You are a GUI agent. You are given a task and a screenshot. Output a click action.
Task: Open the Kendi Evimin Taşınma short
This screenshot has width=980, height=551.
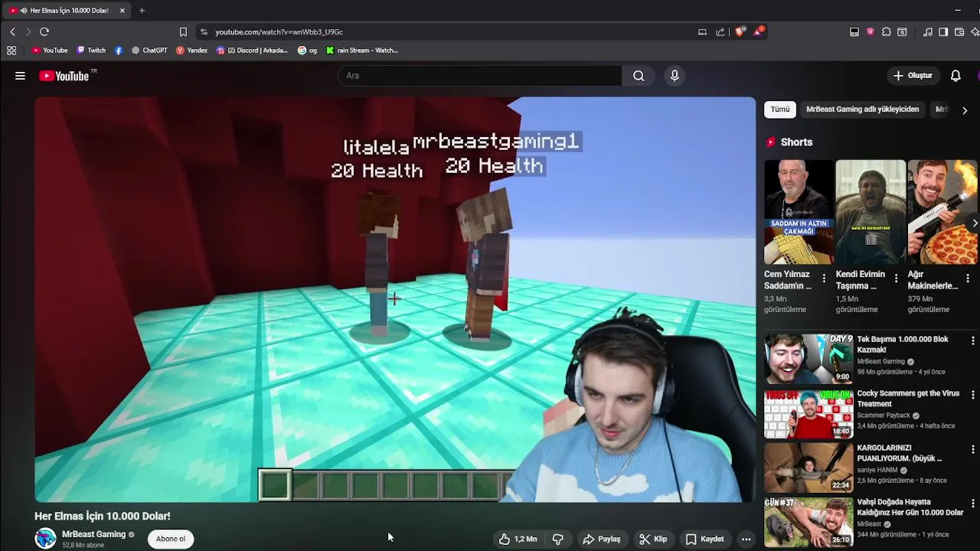(x=871, y=212)
